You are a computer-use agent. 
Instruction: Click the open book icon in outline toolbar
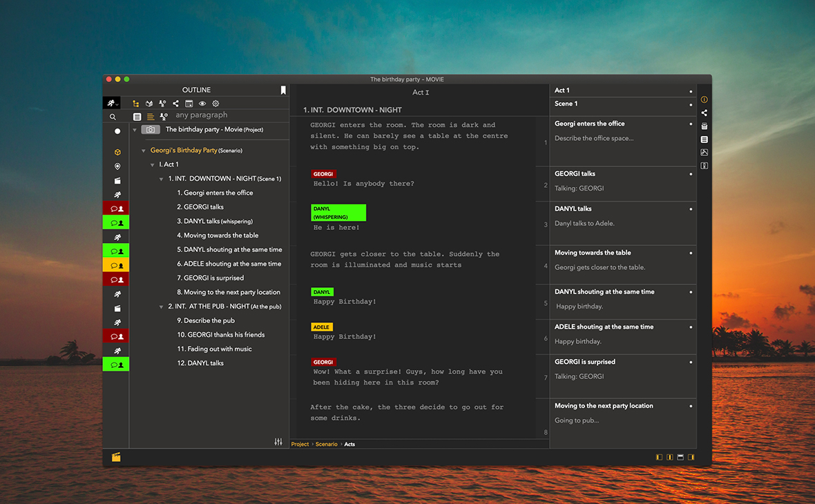click(x=149, y=104)
